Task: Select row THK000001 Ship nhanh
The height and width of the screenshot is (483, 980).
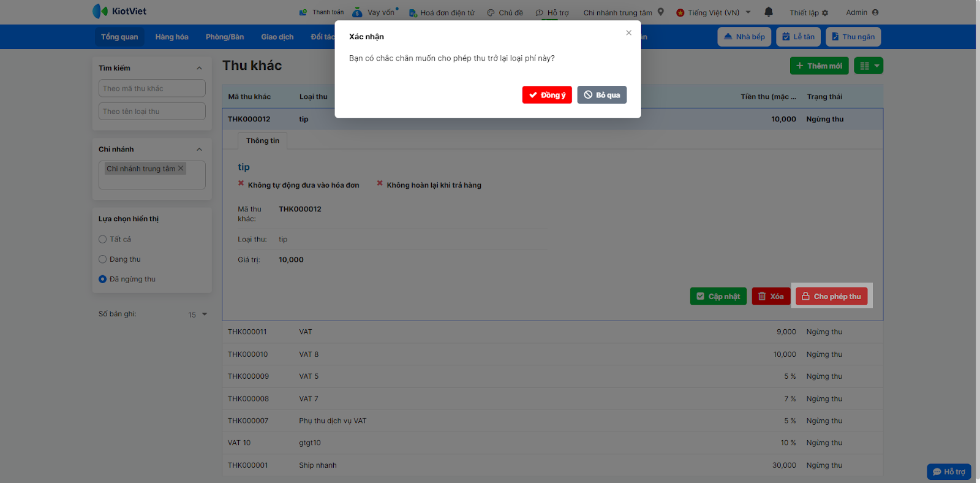Action: [x=552, y=465]
